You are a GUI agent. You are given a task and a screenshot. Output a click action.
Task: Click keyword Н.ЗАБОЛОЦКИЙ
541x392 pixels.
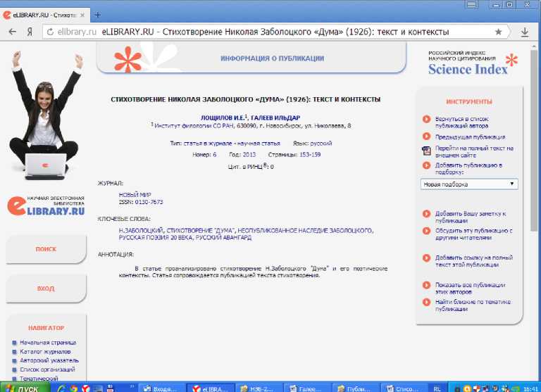point(141,231)
